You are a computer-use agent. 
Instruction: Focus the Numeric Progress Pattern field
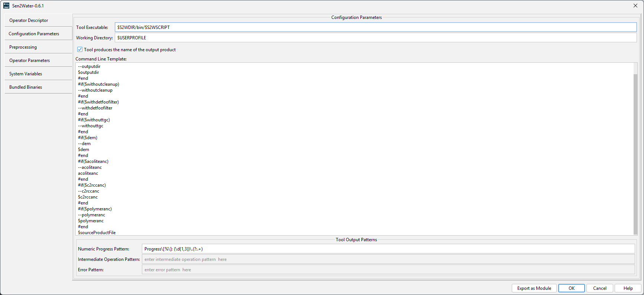click(388, 249)
